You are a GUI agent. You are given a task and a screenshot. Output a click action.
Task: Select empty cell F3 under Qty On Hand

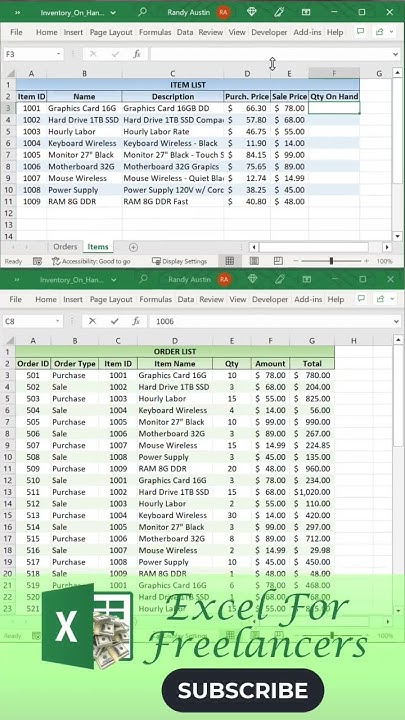tap(334, 108)
